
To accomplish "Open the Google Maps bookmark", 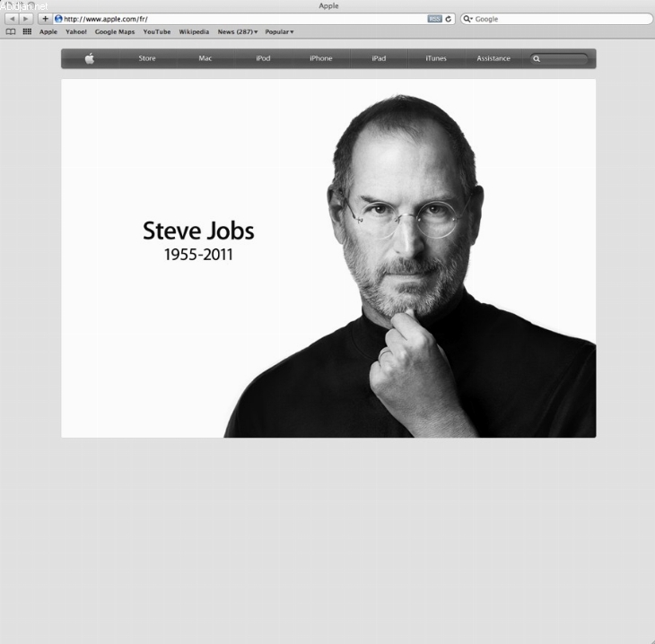I will coord(115,31).
